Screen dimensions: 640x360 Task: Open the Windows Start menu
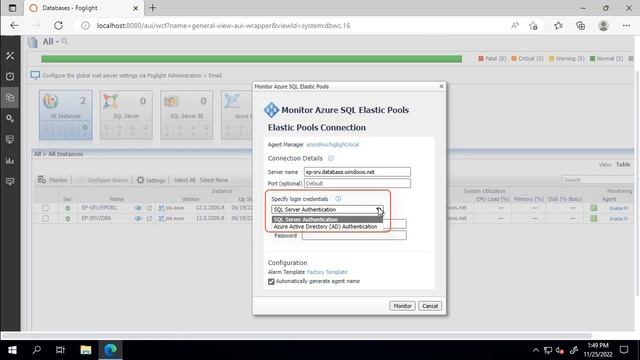(x=12, y=350)
